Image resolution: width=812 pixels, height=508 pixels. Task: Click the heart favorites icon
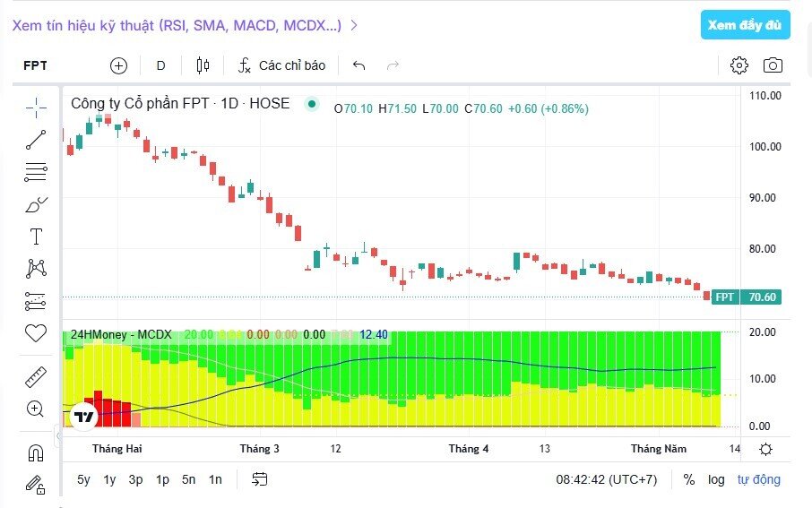(x=36, y=333)
